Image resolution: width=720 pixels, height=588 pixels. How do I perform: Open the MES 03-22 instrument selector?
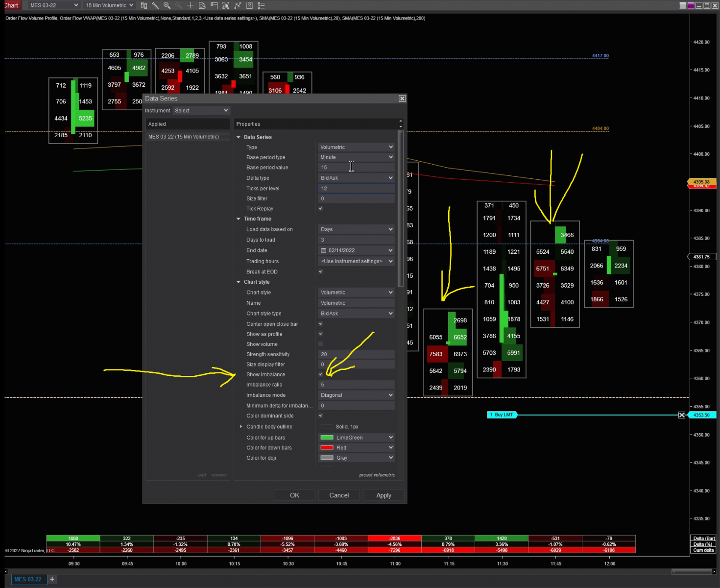[53, 5]
